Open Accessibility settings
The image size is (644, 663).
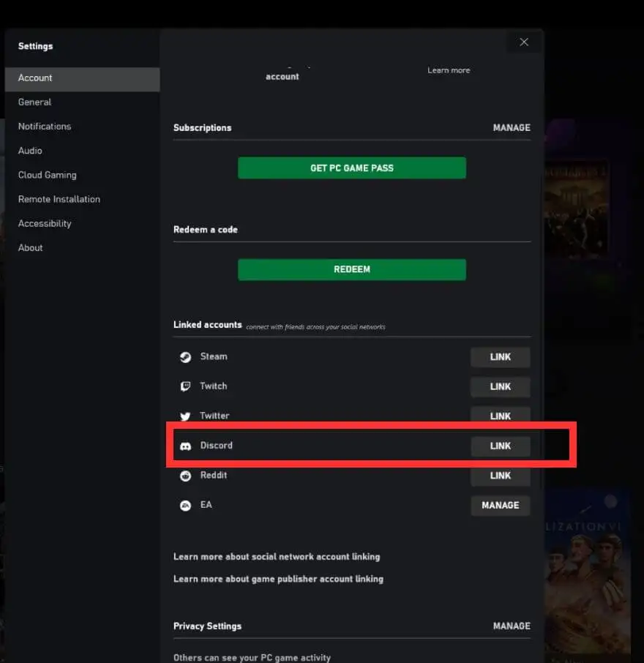coord(83,224)
